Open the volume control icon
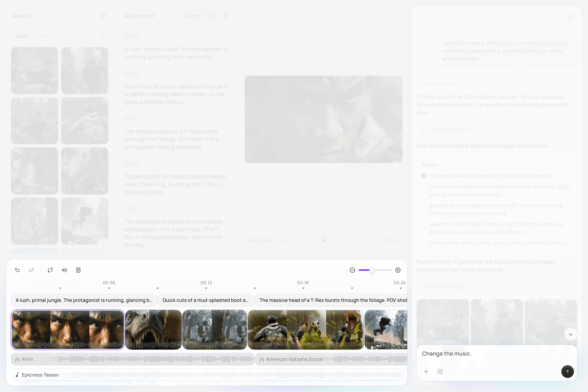The height and width of the screenshot is (392, 588). tap(64, 270)
